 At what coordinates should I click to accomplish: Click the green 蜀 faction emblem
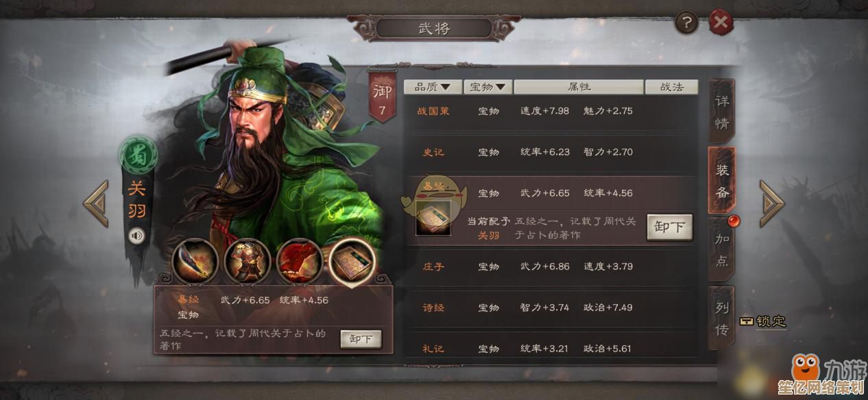pos(138,155)
